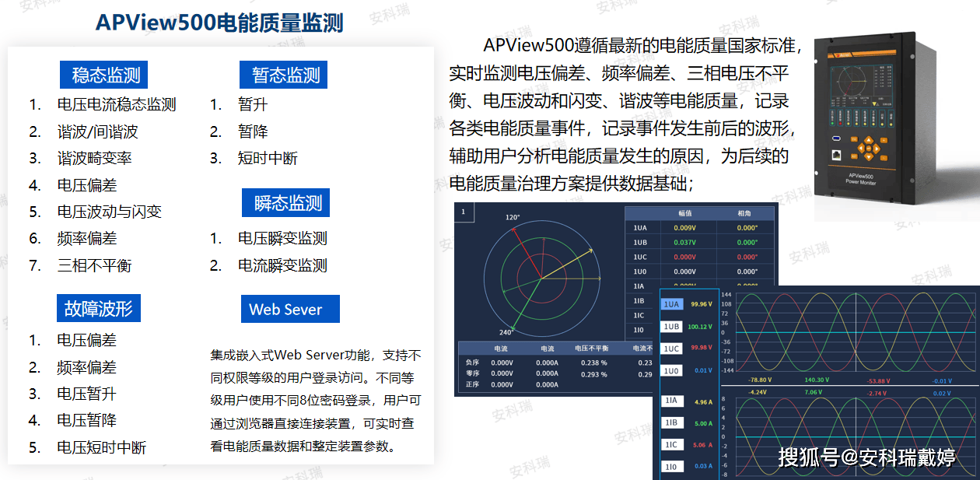This screenshot has width=980, height=480.
Task: Click the 负序 row label in sequence table
Action: (x=472, y=363)
